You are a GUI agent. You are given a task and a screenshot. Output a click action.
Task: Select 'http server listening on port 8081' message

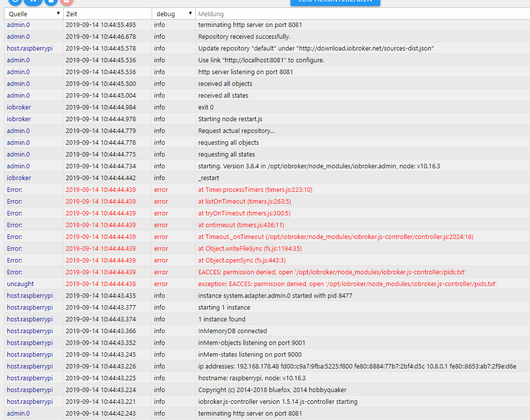[245, 72]
